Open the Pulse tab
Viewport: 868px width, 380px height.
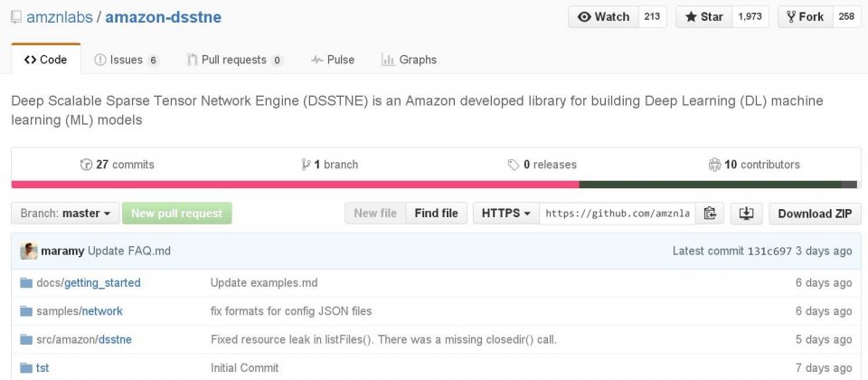(333, 60)
